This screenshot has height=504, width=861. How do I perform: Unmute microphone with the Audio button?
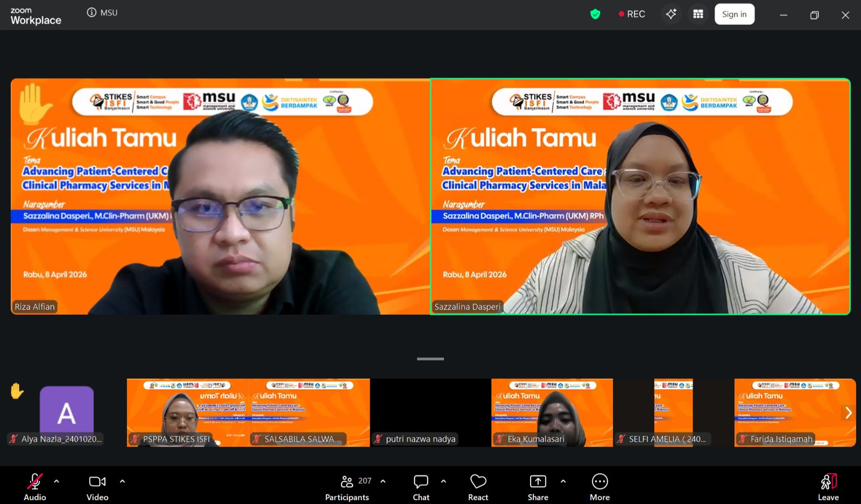(x=35, y=487)
